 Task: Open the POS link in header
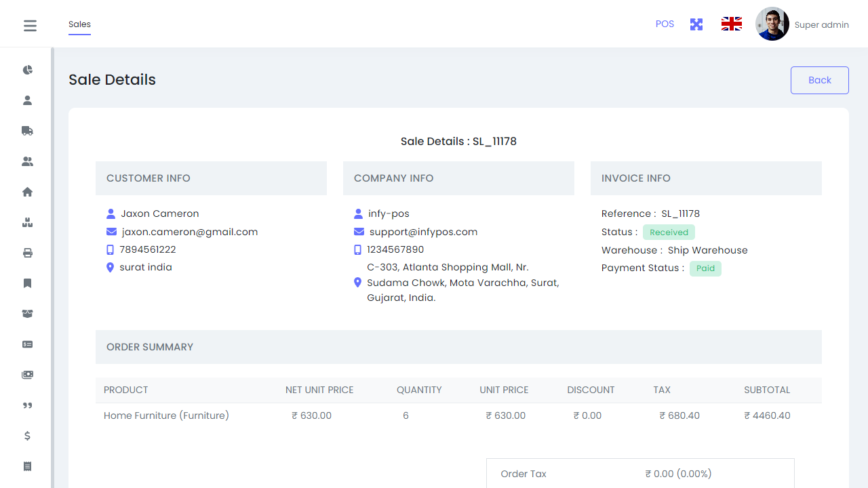point(665,24)
